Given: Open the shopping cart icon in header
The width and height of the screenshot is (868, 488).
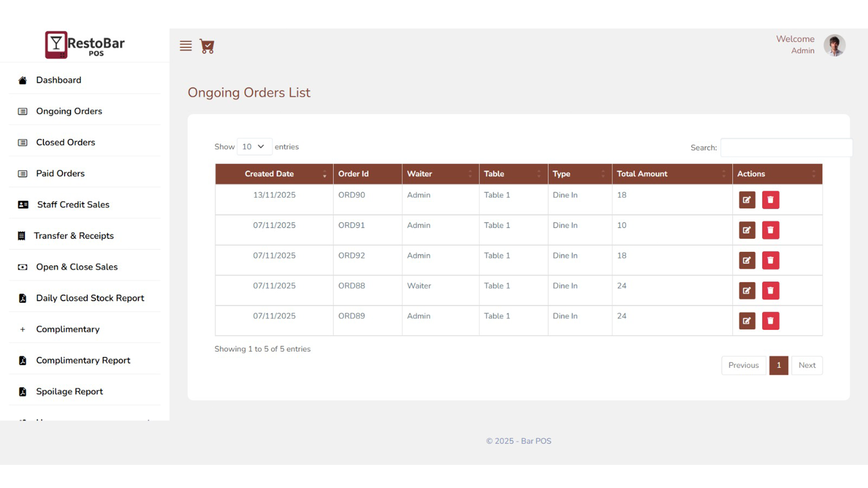Looking at the screenshot, I should [207, 46].
